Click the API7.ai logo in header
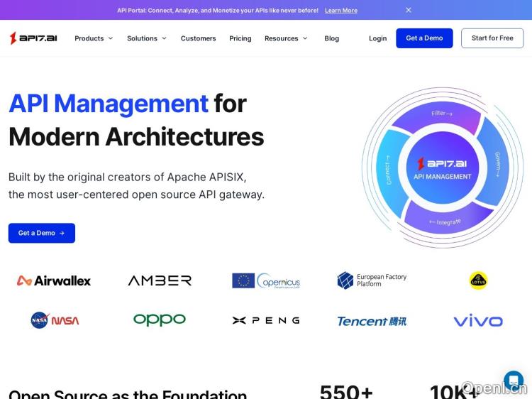The width and height of the screenshot is (532, 399). pos(33,38)
